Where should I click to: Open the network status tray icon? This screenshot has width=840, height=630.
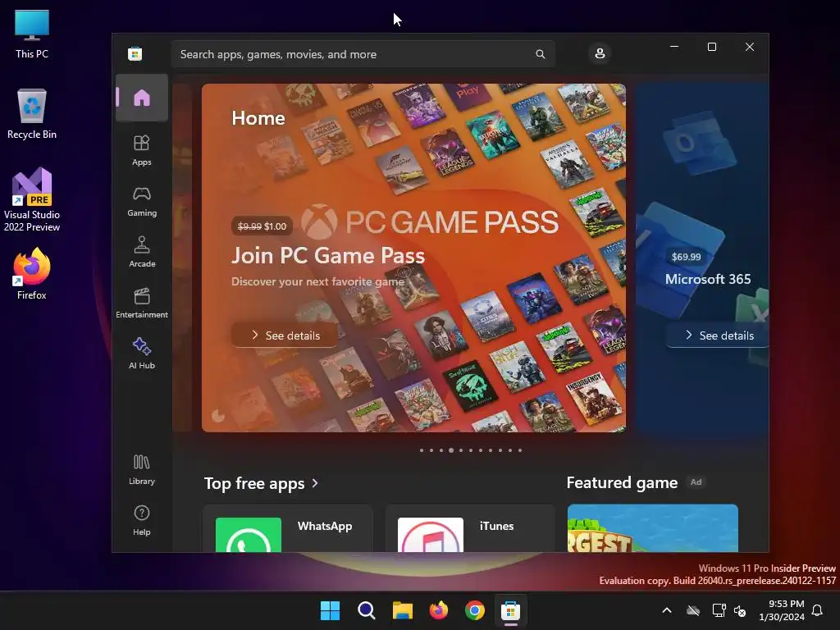(x=719, y=610)
